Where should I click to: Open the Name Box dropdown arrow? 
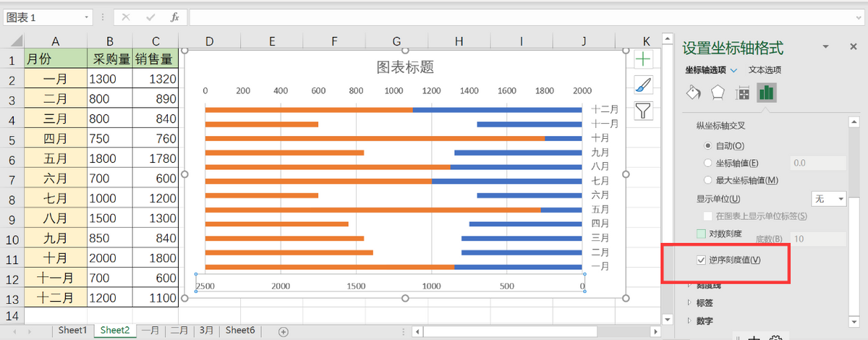(x=88, y=17)
